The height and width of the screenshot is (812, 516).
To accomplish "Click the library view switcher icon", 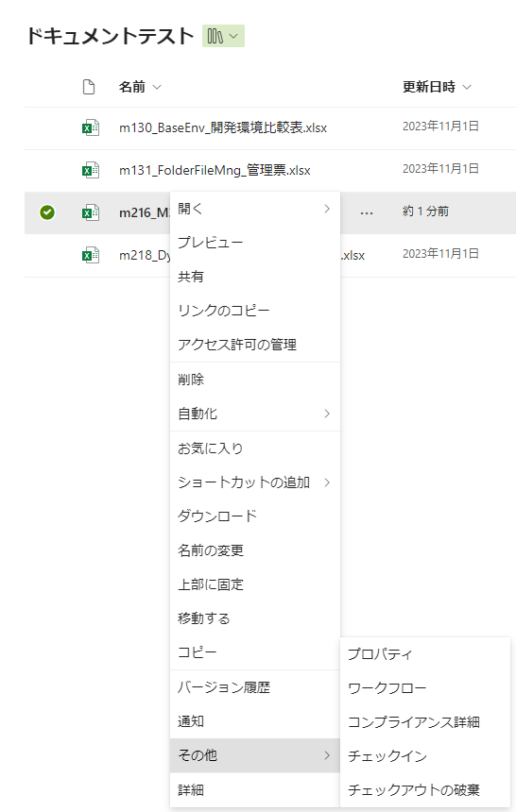I will (x=223, y=36).
